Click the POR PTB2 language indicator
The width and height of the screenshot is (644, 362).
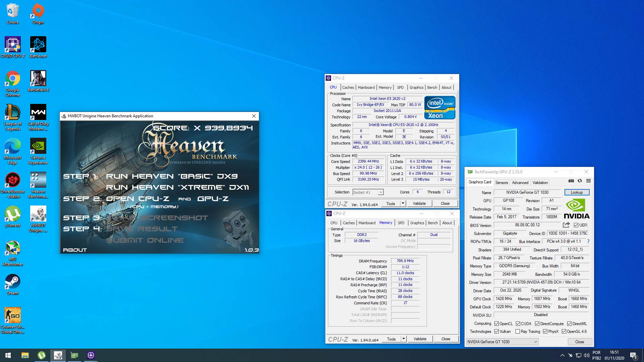[x=596, y=355]
